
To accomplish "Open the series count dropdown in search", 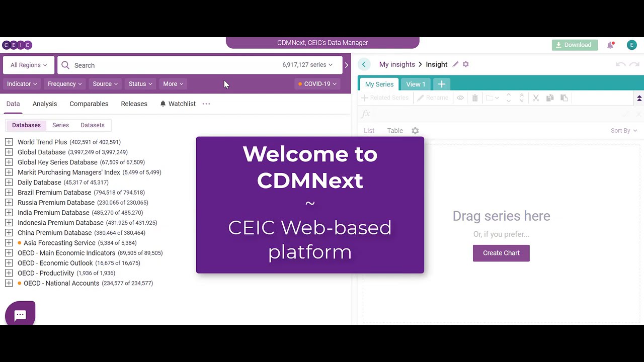I will pos(307,65).
